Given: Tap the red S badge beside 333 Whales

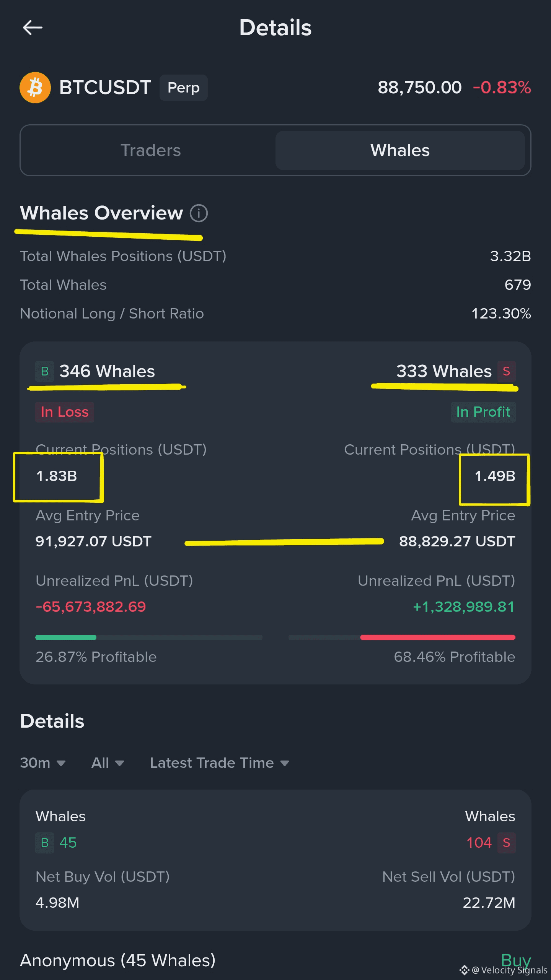Looking at the screenshot, I should coord(506,371).
